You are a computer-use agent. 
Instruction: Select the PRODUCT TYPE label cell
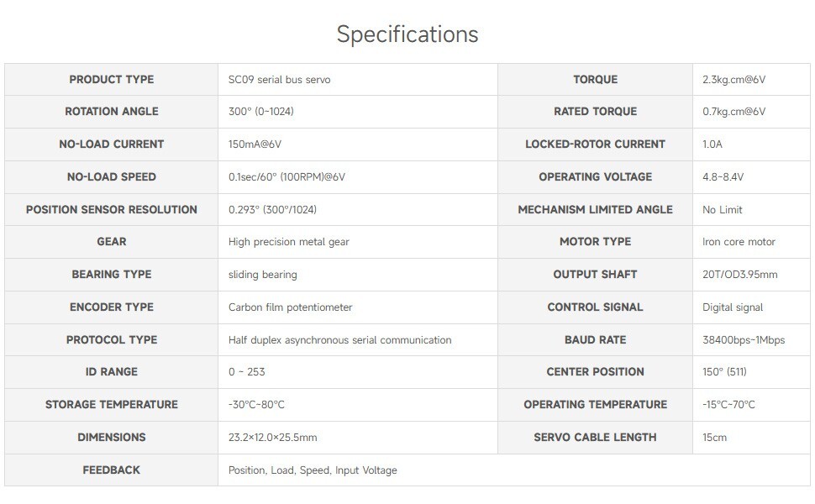pos(111,80)
